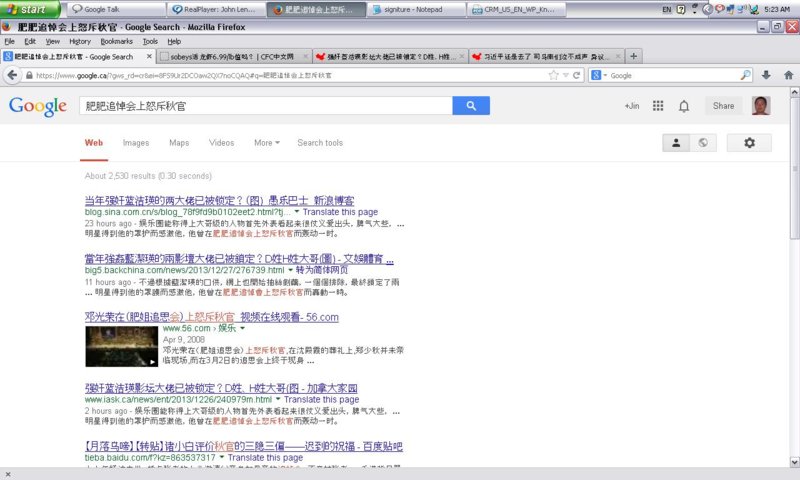800x480 pixels.
Task: Click the padlock site identity icon
Action: (30, 75)
